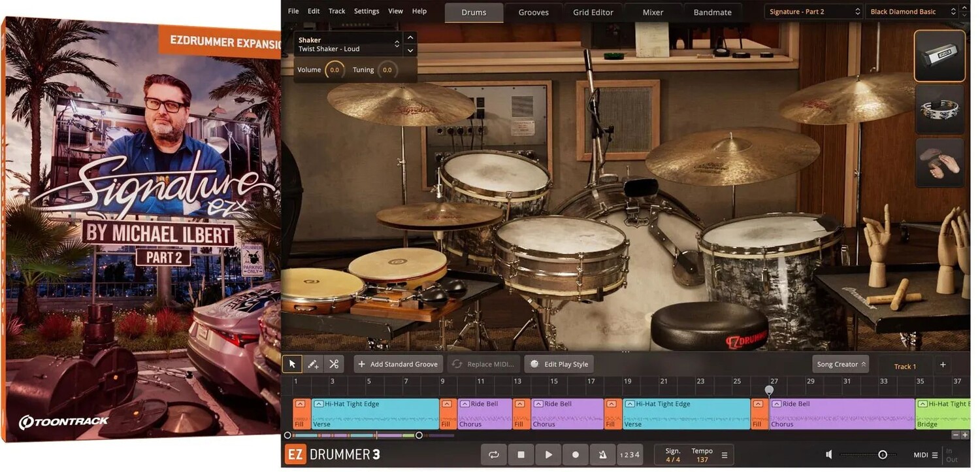Toggle loop playback on

click(x=494, y=454)
